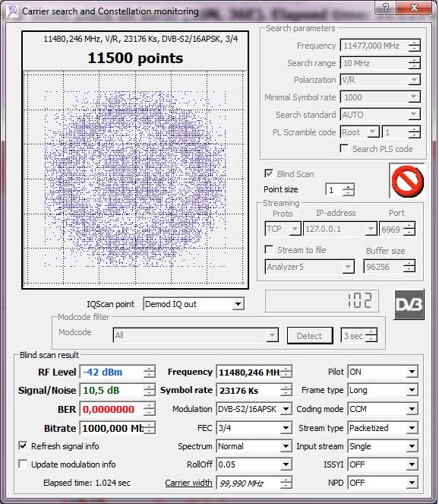Toggle the Blind Scan checkbox
This screenshot has width=439, height=504.
[269, 174]
